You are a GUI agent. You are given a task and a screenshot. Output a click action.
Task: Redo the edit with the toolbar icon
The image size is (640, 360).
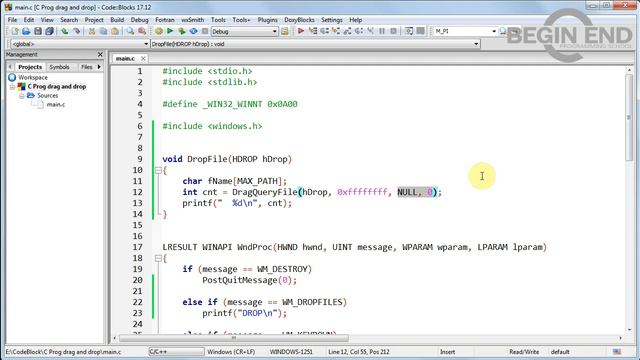point(76,31)
